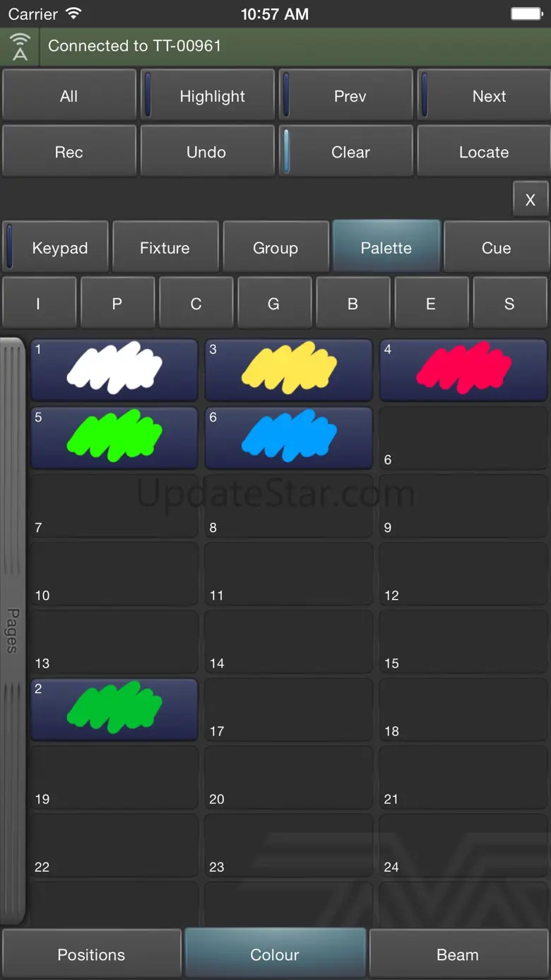Viewport: 551px width, 980px height.
Task: Pick the blue colour palette 6
Action: (x=288, y=437)
